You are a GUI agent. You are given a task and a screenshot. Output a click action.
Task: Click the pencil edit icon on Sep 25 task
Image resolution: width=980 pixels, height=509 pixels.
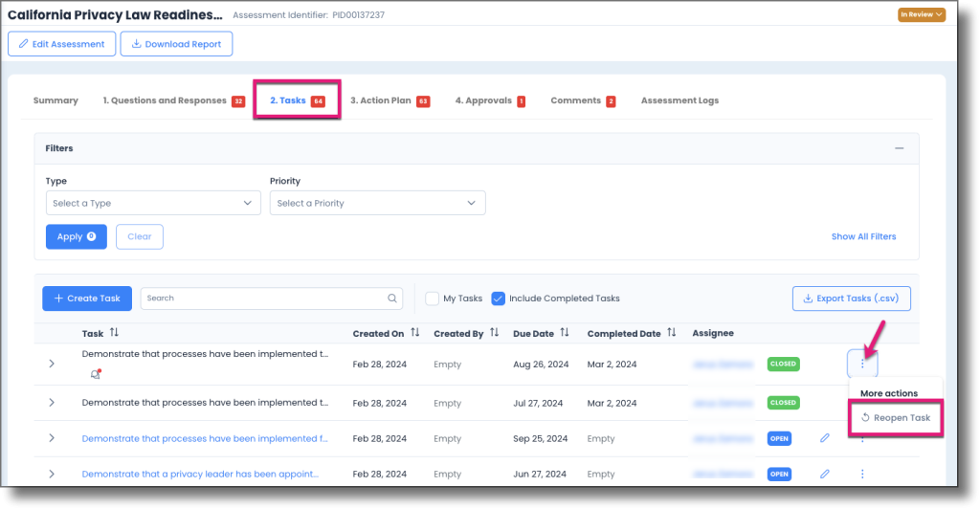(825, 438)
